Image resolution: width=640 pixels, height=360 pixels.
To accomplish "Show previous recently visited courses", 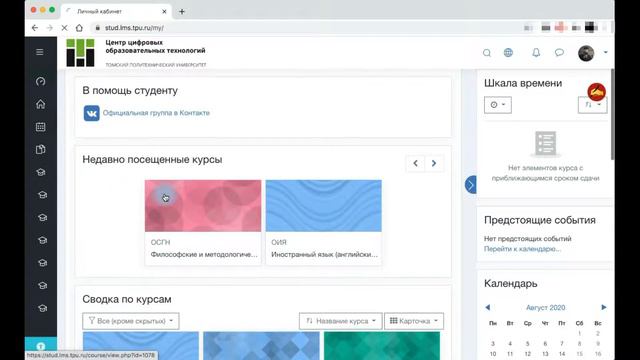I will click(x=416, y=163).
